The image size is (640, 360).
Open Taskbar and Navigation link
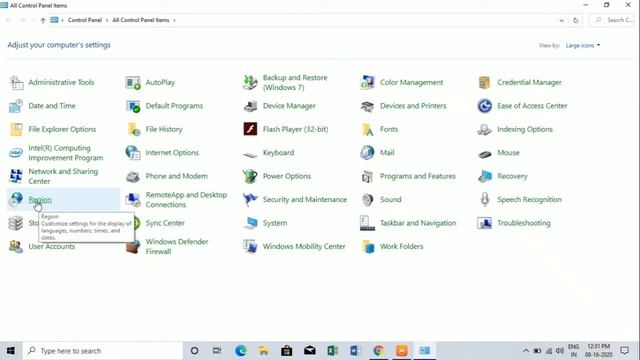point(418,223)
